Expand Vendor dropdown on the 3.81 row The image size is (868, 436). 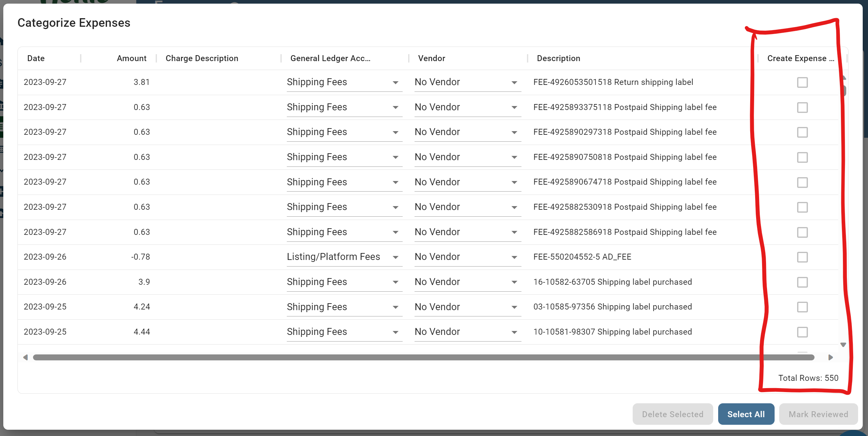tap(514, 82)
